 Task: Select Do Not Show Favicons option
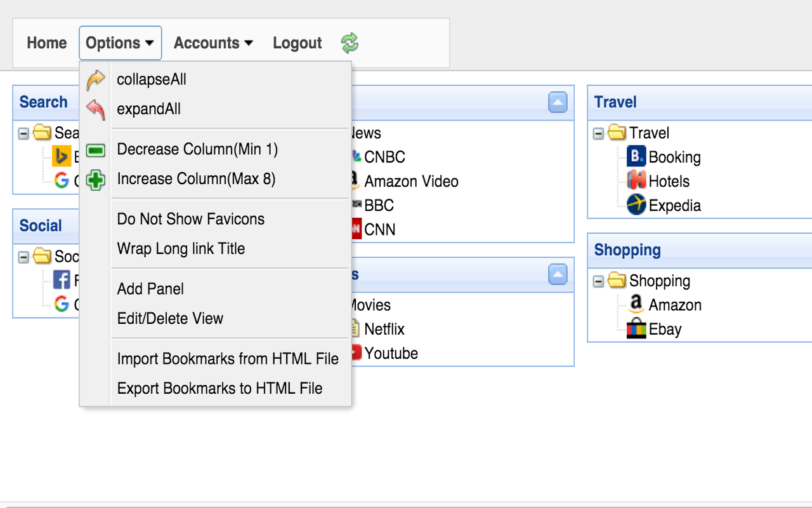coord(190,219)
